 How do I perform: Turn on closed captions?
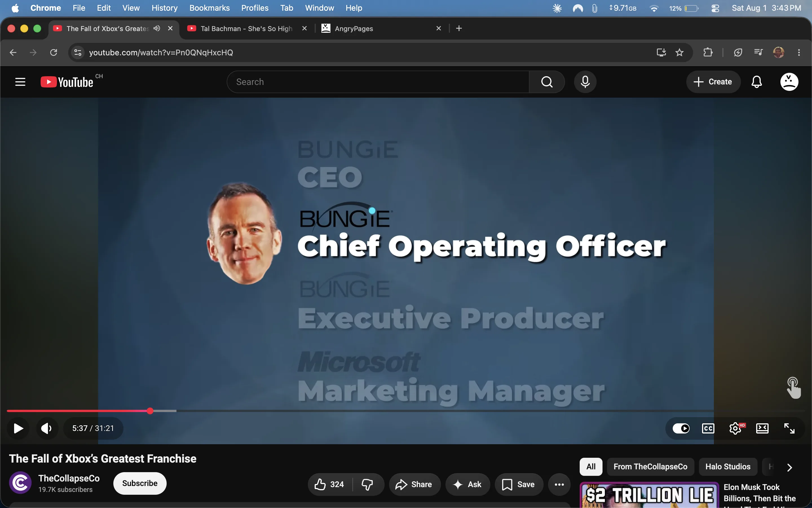click(708, 428)
